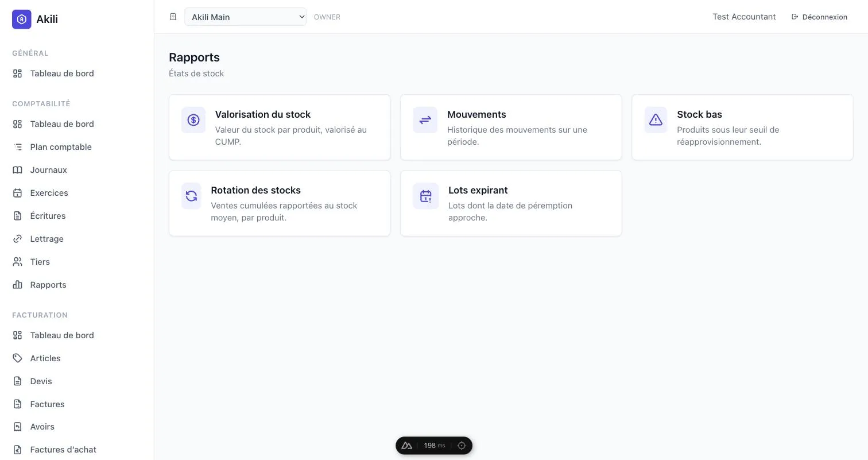Screen dimensions: 868x460
Task: Click the Stock bas warning triangle icon
Action: [x=656, y=120]
